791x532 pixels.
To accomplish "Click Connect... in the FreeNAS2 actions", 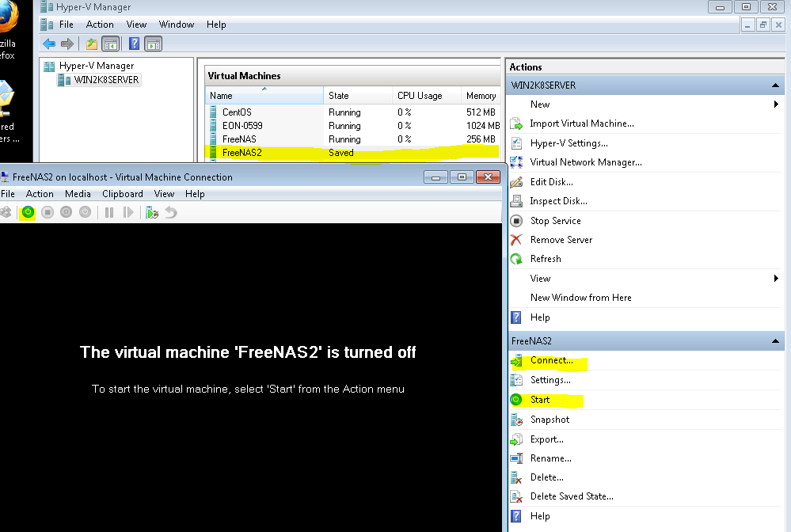I will pos(551,360).
